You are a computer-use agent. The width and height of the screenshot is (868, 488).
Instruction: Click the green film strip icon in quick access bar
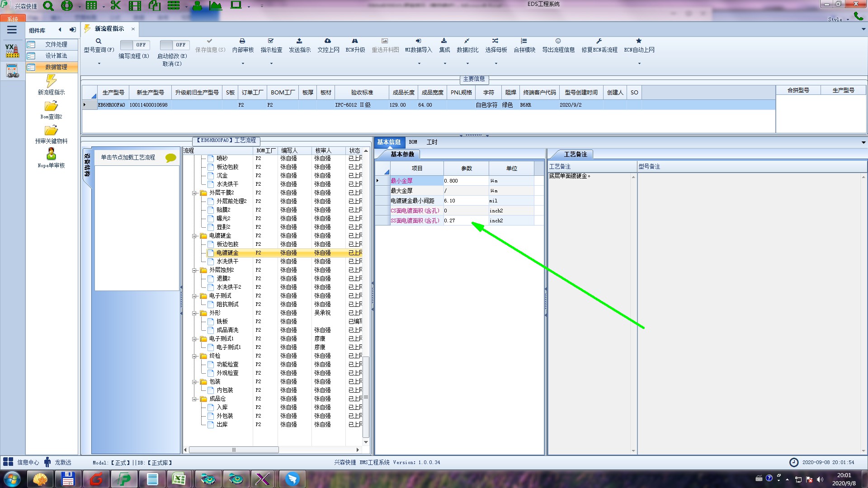click(x=135, y=6)
